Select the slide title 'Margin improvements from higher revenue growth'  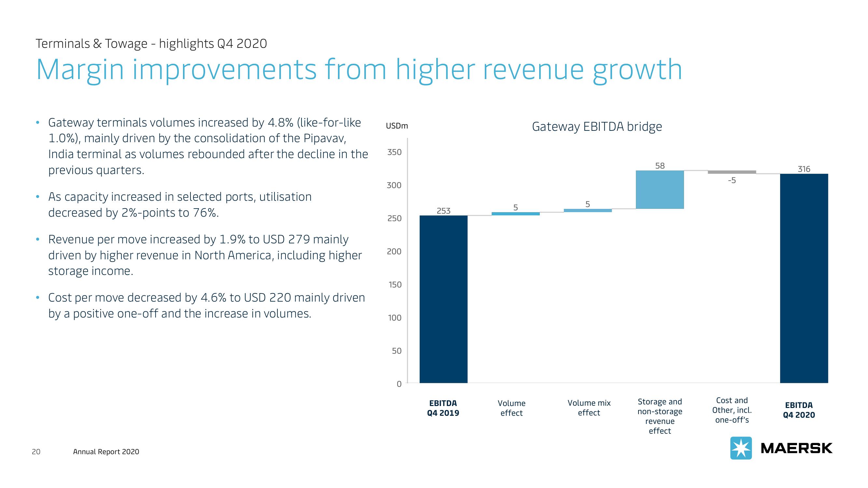[359, 70]
